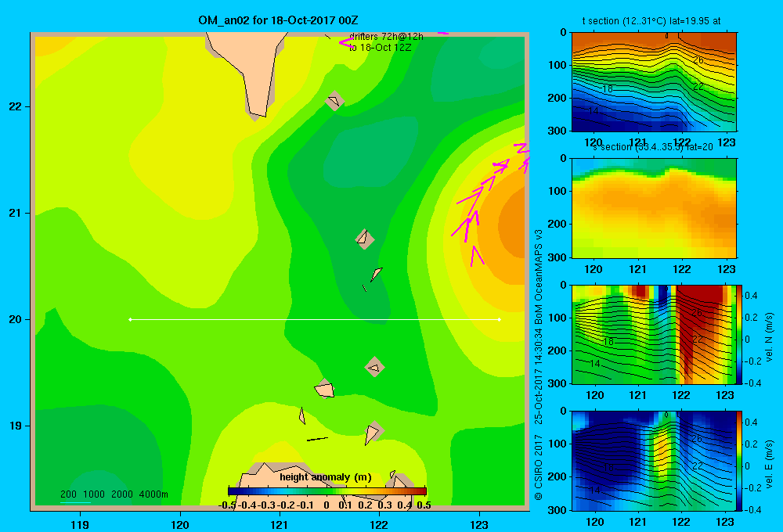This screenshot has width=783, height=532.
Task: Select longitude label 119 under the main map
Action: (x=80, y=524)
